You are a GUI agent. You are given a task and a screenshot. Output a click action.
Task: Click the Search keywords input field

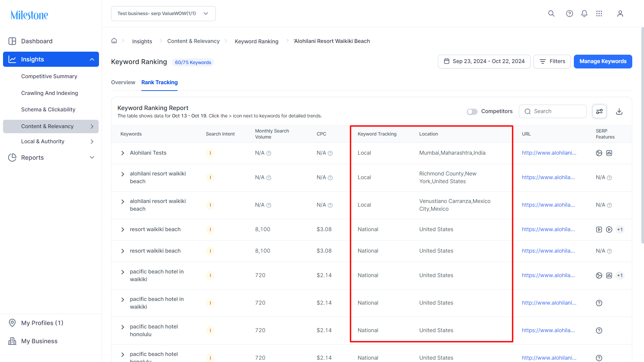point(552,111)
